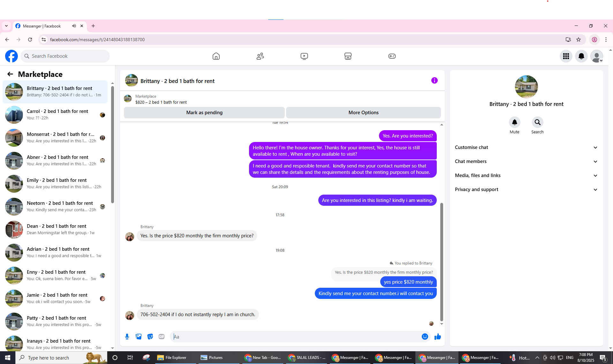The width and height of the screenshot is (613, 364).
Task: Open the sticker picker icon
Action: pyautogui.click(x=150, y=337)
